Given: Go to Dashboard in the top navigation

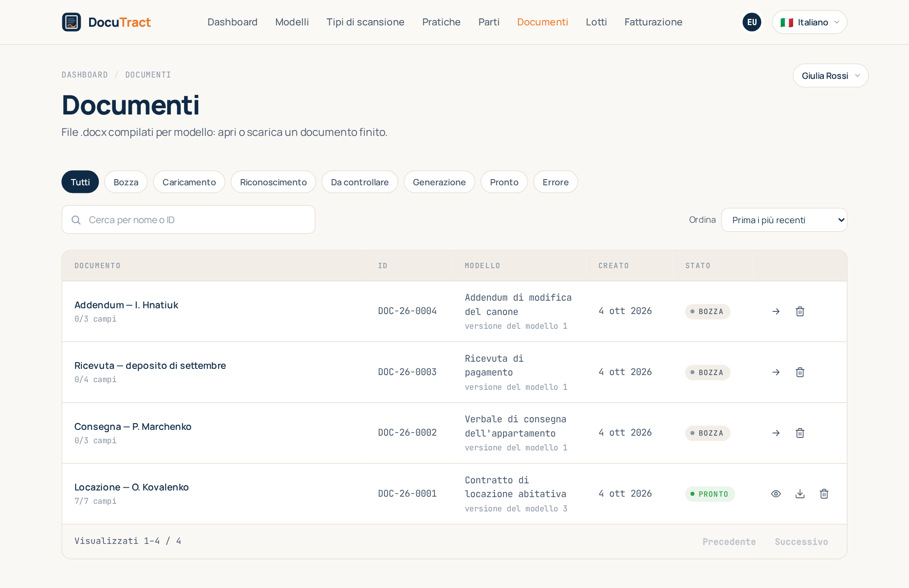Looking at the screenshot, I should [x=233, y=22].
